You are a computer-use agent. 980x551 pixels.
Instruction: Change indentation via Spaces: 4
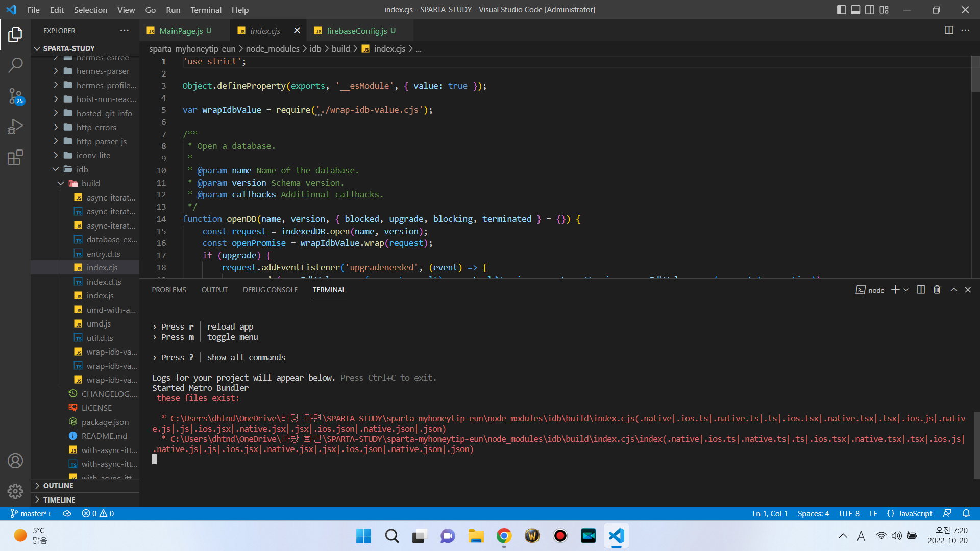tap(813, 513)
